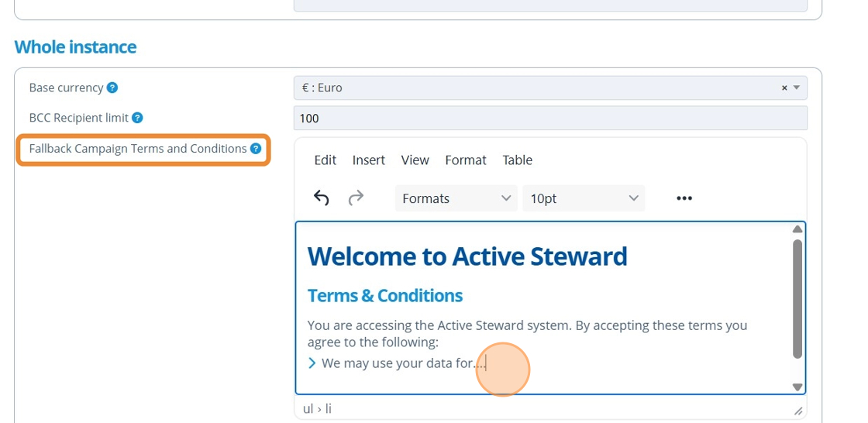Viewport: 868px width, 423px height.
Task: Click the BCC Recipient limit field
Action: pos(550,118)
